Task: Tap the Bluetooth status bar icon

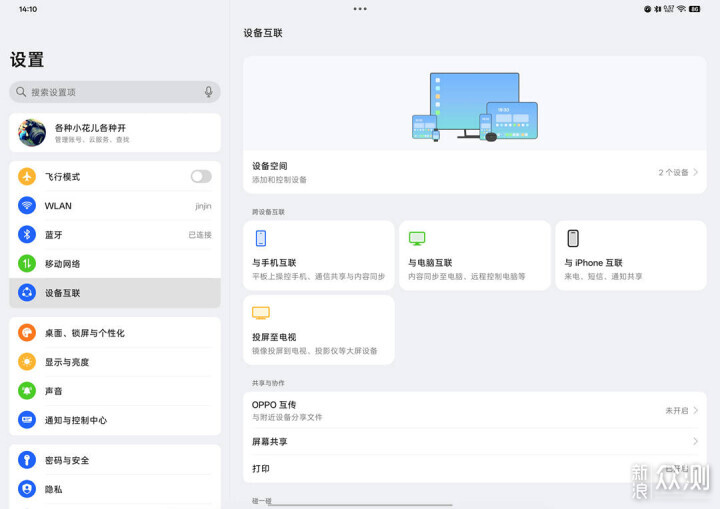Action: [x=657, y=9]
